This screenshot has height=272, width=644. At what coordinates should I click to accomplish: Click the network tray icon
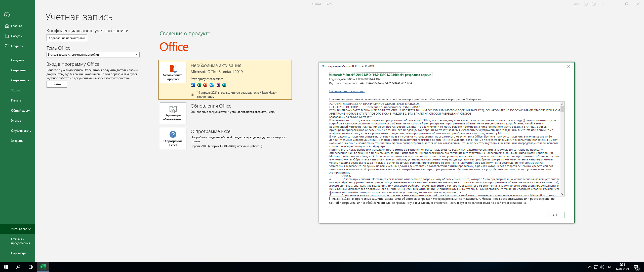pos(596,267)
